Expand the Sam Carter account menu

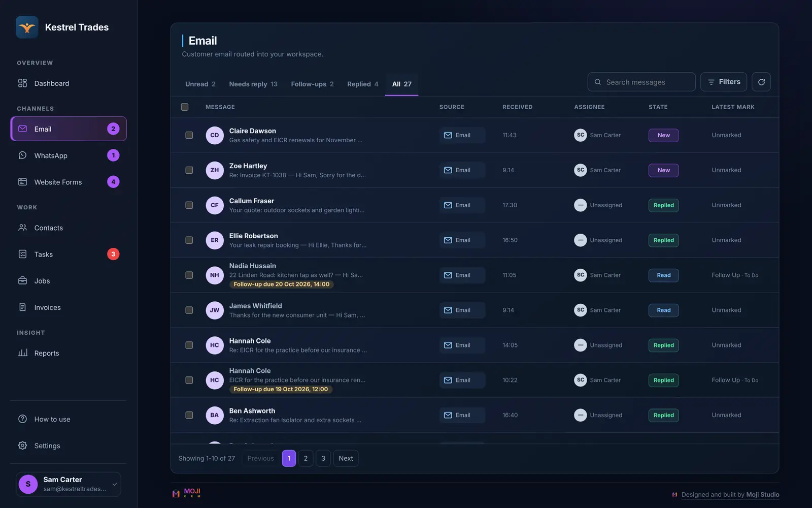[x=69, y=484]
